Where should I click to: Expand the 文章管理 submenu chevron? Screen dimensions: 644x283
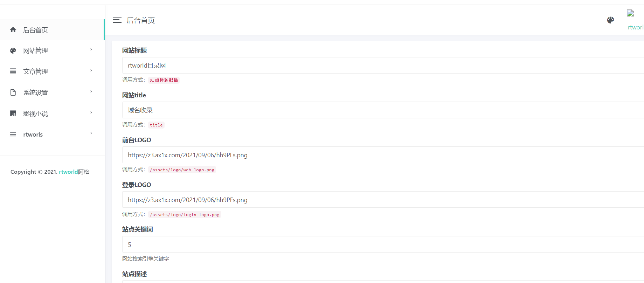tap(91, 71)
